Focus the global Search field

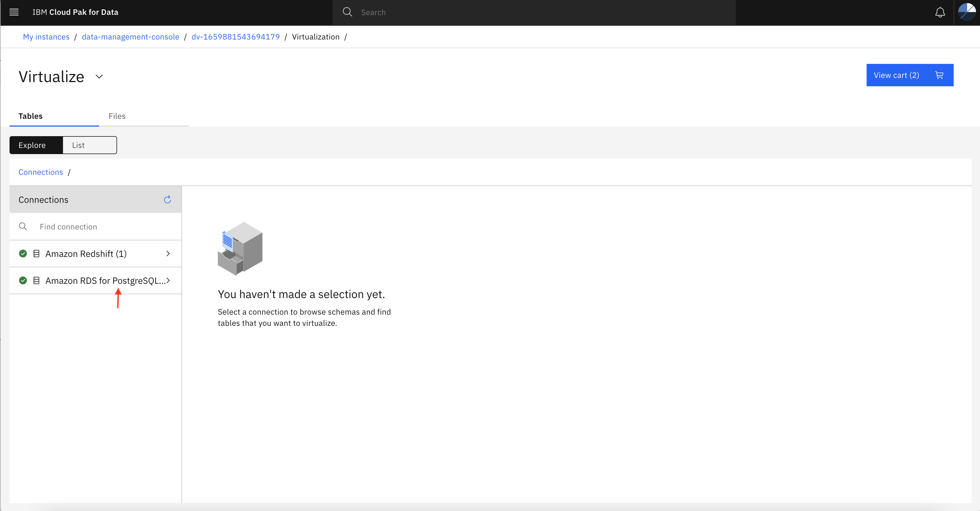534,13
